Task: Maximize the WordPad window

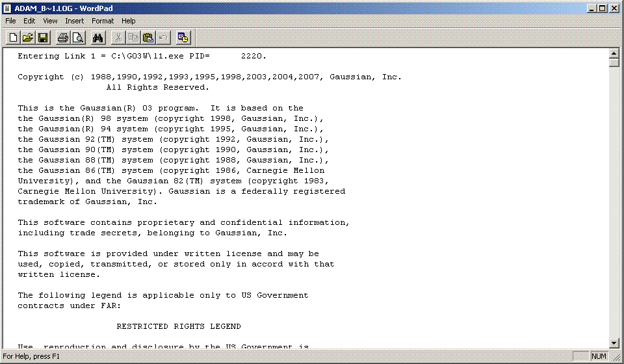Action: point(603,8)
